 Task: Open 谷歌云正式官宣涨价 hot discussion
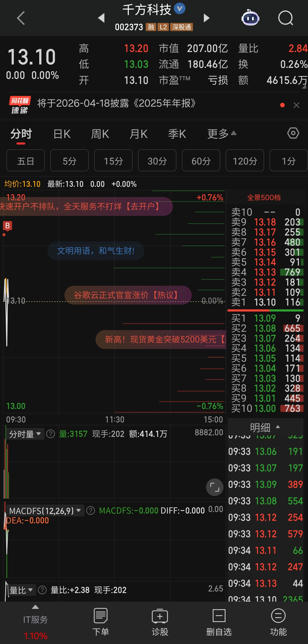click(128, 295)
